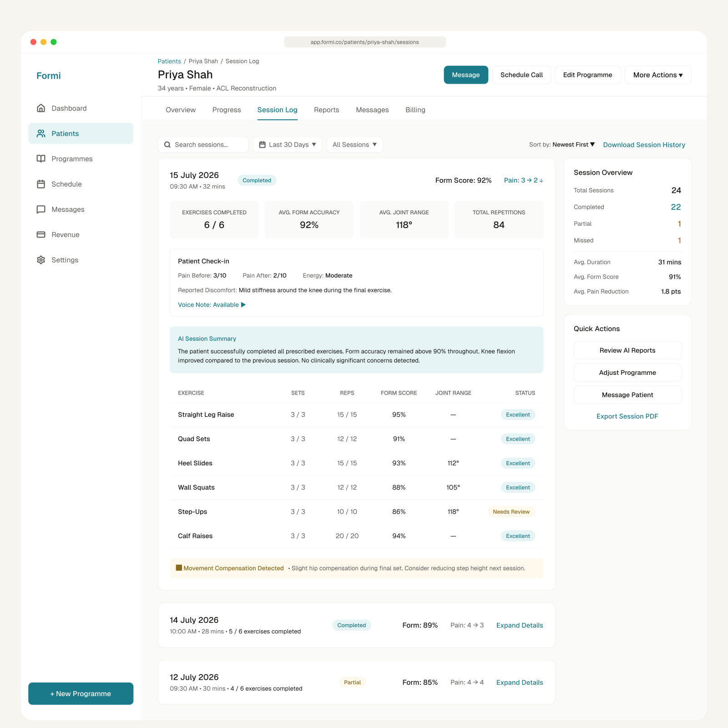Click the Total Repetitions 84 card
Viewport: 728px width, 728px height.
499,219
